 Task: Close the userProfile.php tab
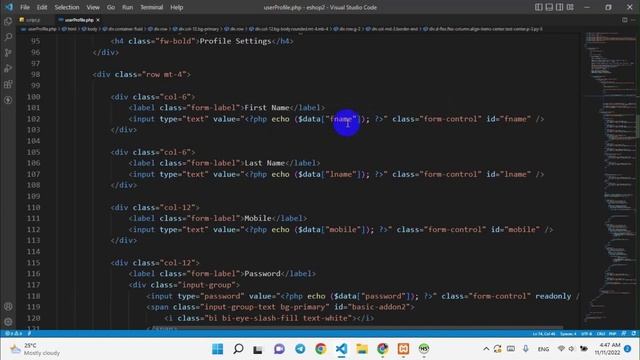tap(98, 20)
